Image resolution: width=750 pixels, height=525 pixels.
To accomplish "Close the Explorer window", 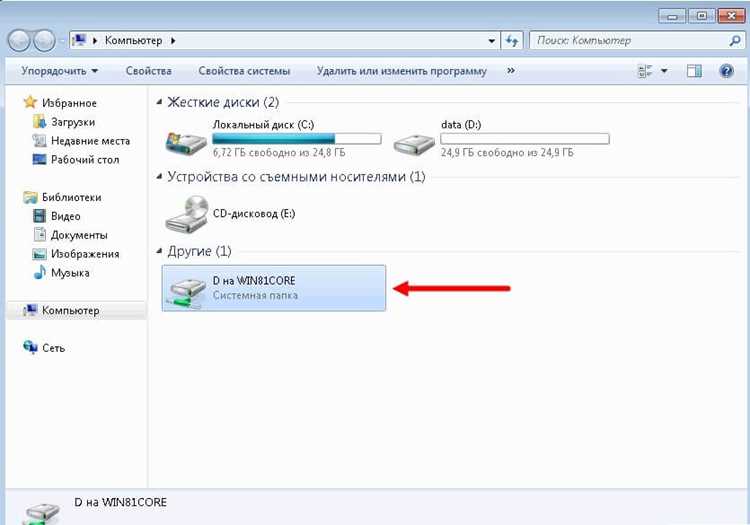I will pyautogui.click(x=732, y=16).
